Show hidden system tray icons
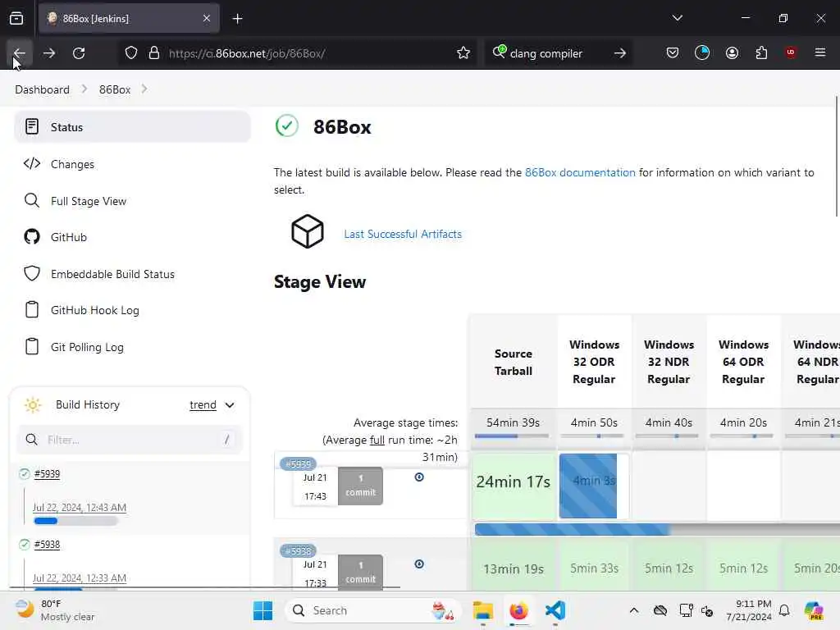The width and height of the screenshot is (840, 630). pos(634,610)
